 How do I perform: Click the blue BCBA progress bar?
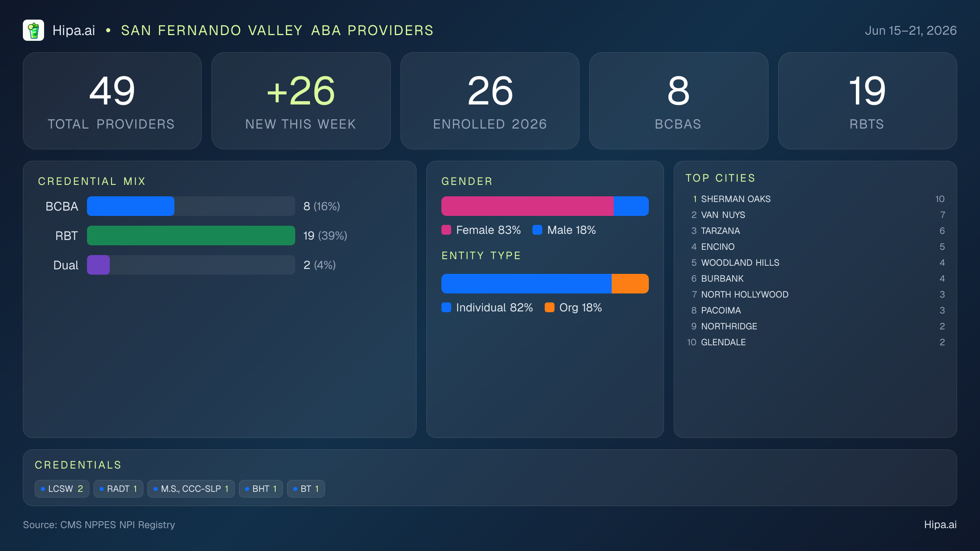click(131, 206)
